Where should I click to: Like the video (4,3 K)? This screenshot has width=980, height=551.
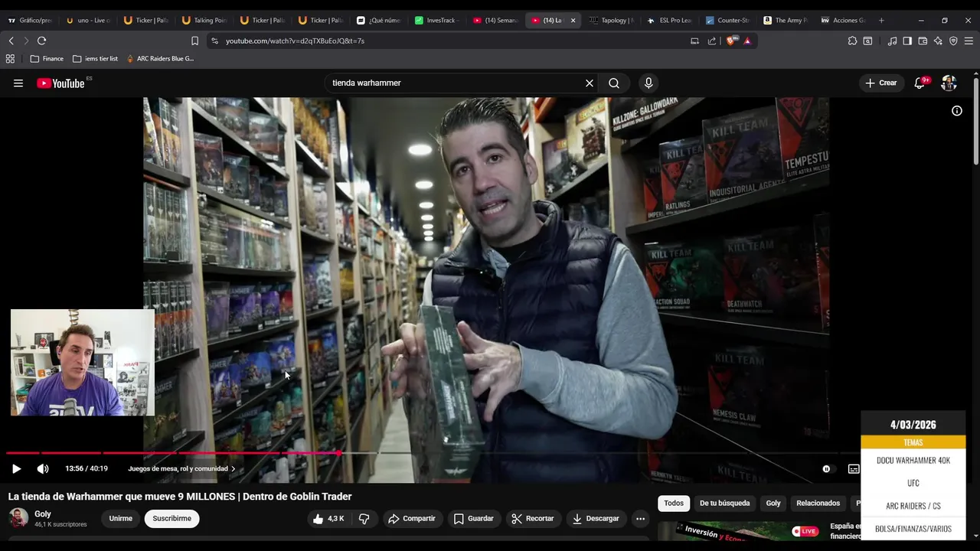(x=328, y=518)
